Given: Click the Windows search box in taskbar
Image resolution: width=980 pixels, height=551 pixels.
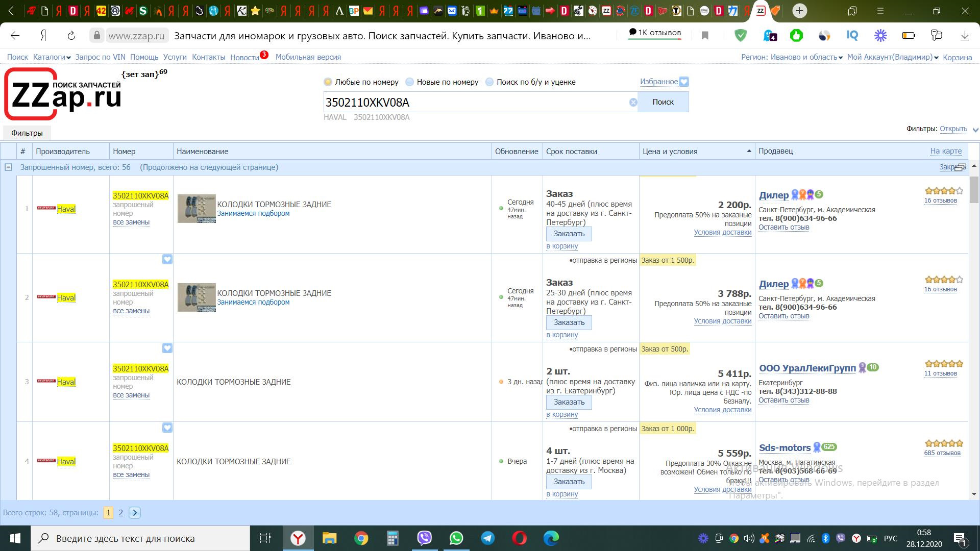Looking at the screenshot, I should click(x=140, y=538).
